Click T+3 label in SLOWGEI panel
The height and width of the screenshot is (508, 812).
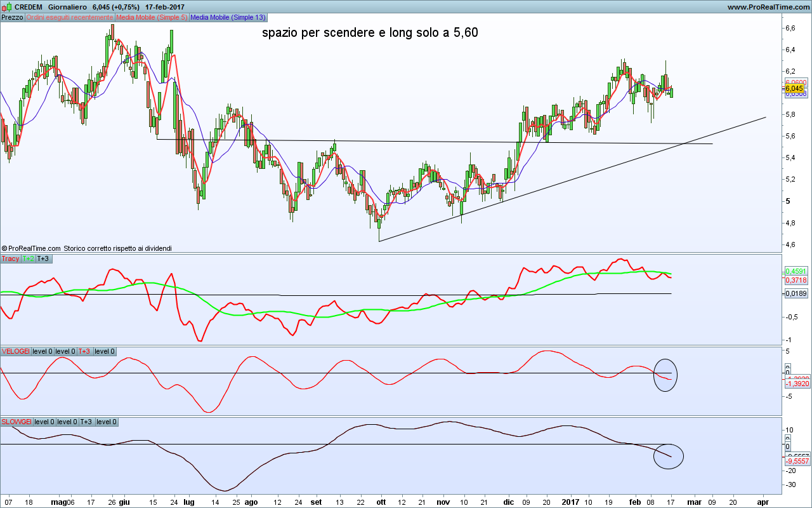(x=86, y=422)
